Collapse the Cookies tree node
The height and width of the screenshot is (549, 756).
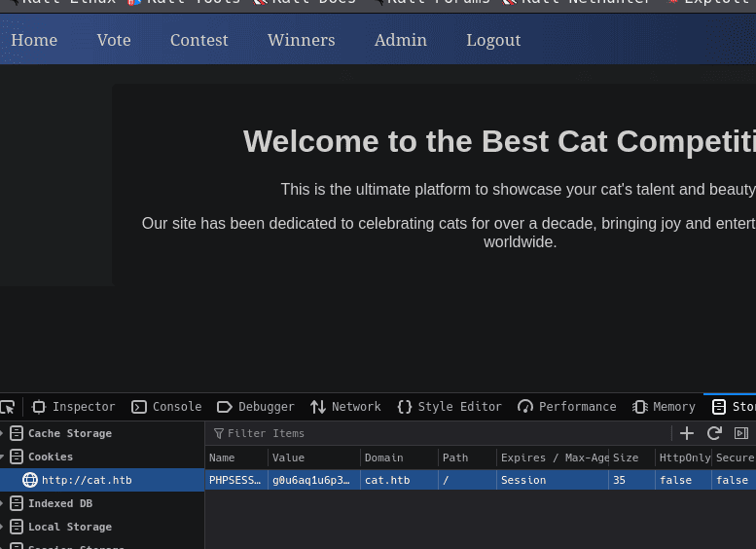(3, 457)
